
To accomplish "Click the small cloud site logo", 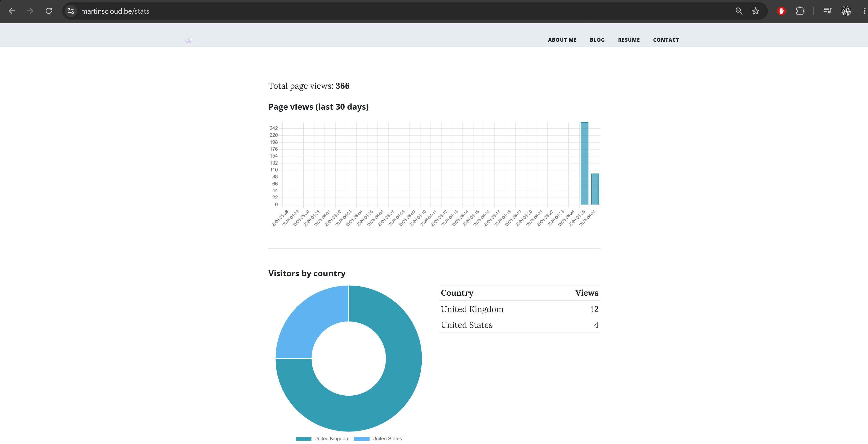I will tap(189, 40).
